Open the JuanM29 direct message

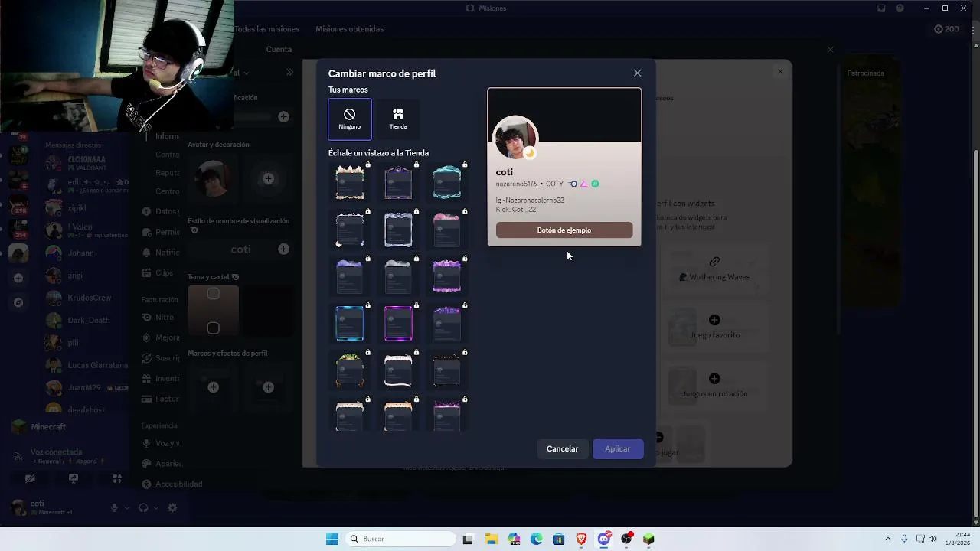click(x=86, y=387)
